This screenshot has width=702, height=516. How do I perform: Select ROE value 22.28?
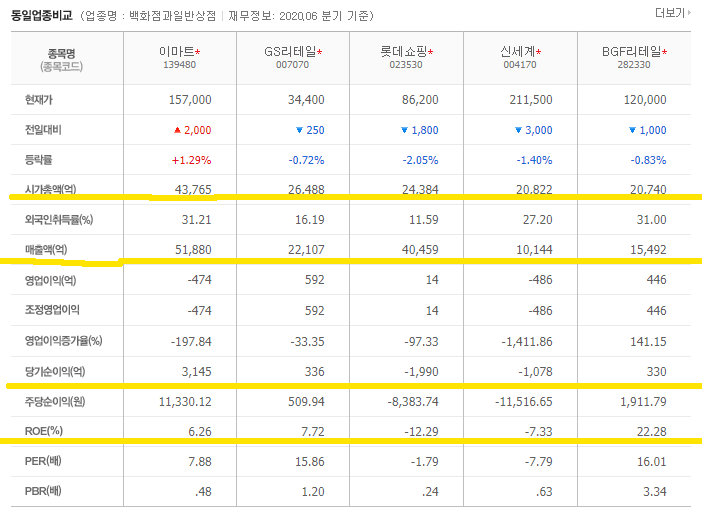(x=652, y=431)
